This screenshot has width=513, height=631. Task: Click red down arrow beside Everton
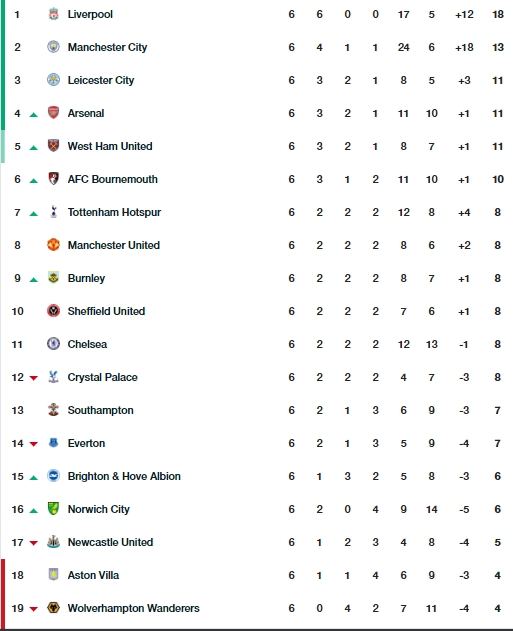pyautogui.click(x=34, y=444)
